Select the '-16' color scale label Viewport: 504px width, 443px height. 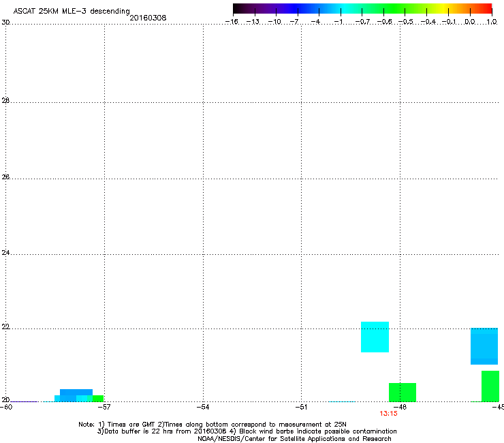(232, 22)
